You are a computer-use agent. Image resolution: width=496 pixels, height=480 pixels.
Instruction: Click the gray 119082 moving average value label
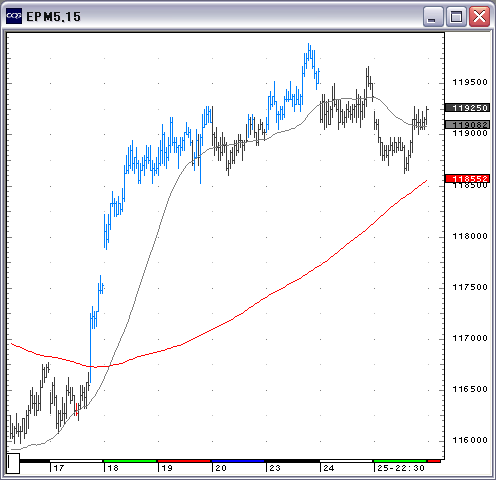468,124
